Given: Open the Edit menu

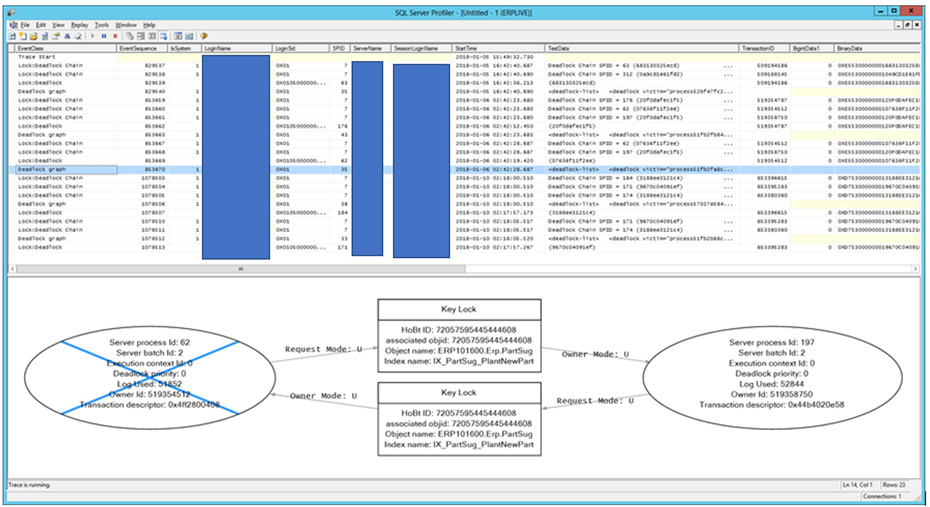Looking at the screenshot, I should tap(40, 25).
